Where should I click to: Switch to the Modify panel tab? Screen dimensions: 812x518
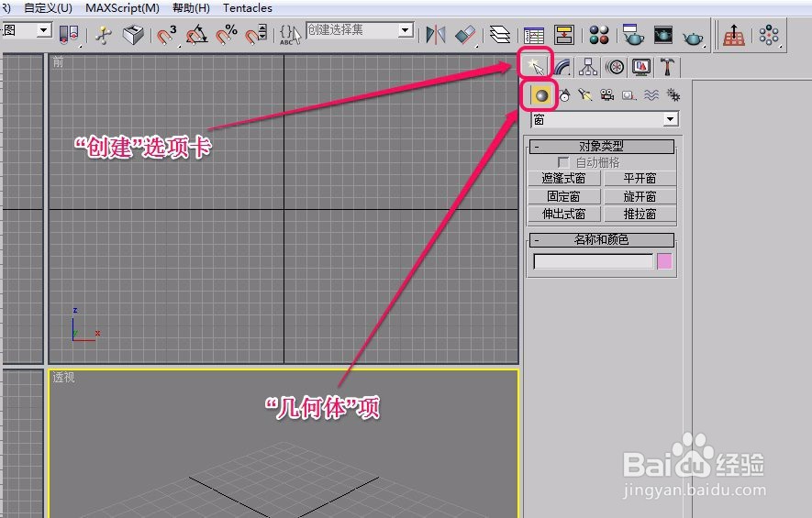(x=562, y=67)
